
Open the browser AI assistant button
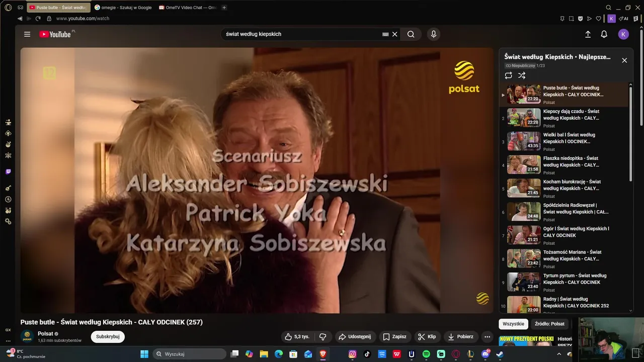tap(623, 19)
